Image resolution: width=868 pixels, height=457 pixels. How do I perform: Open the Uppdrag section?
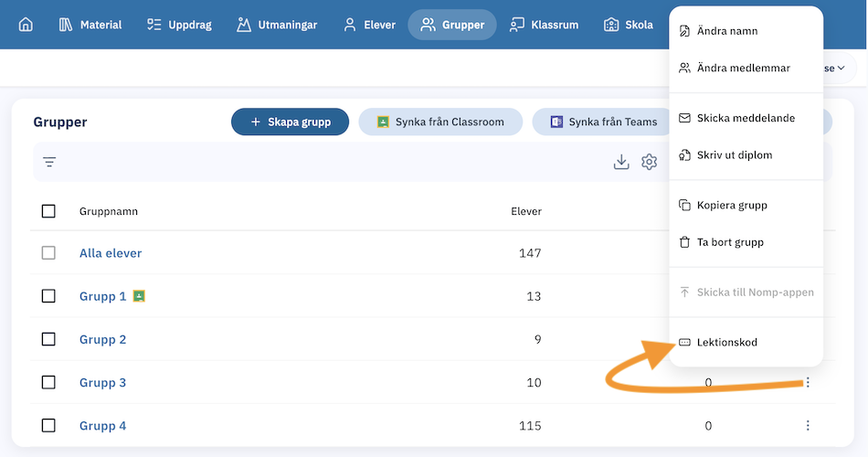pyautogui.click(x=179, y=25)
